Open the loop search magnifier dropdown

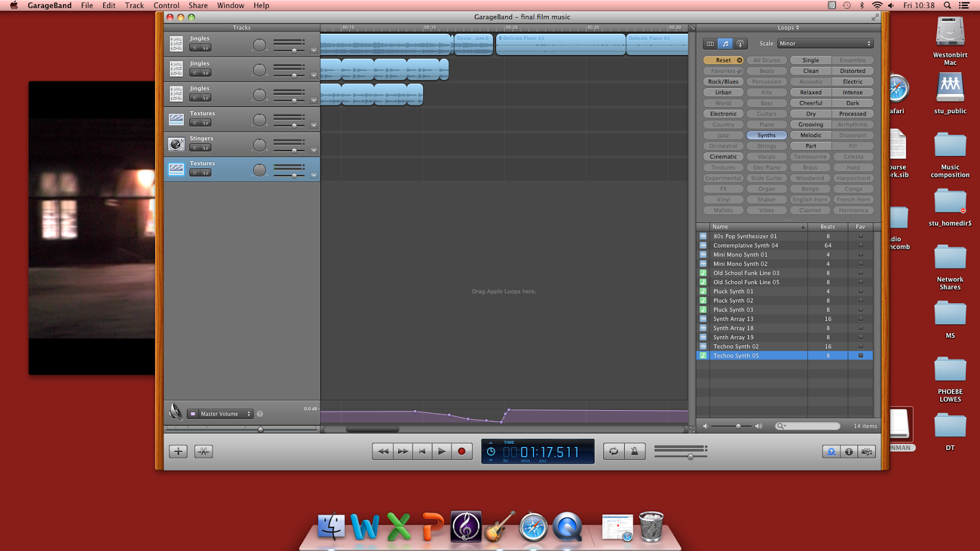(781, 426)
